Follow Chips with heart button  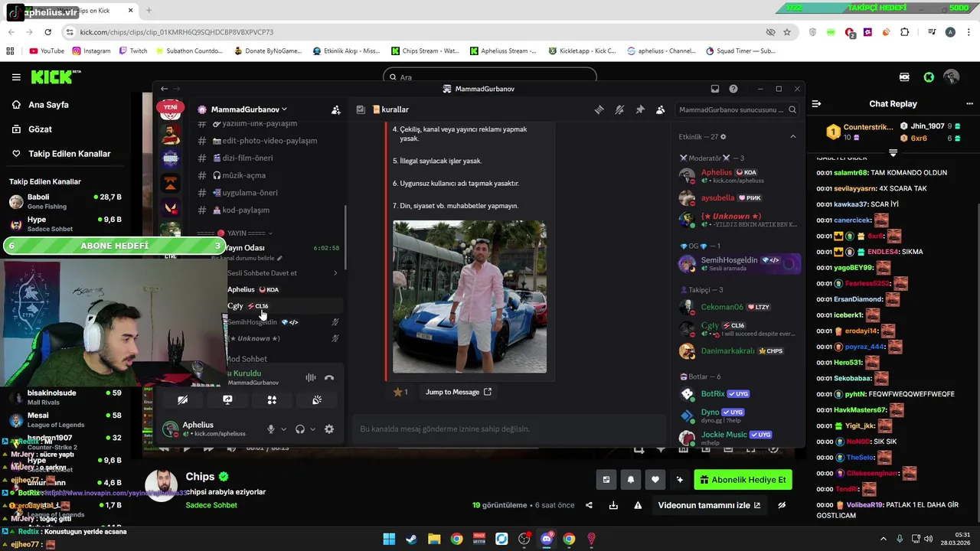pyautogui.click(x=655, y=480)
